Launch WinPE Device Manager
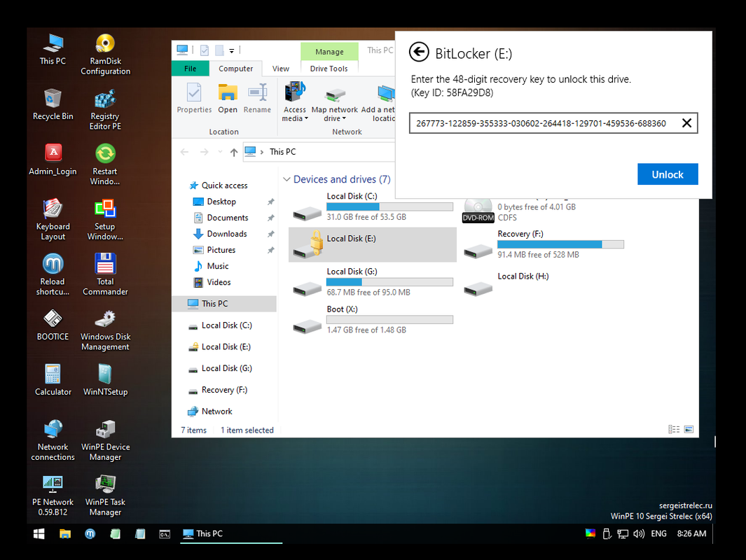 105,440
